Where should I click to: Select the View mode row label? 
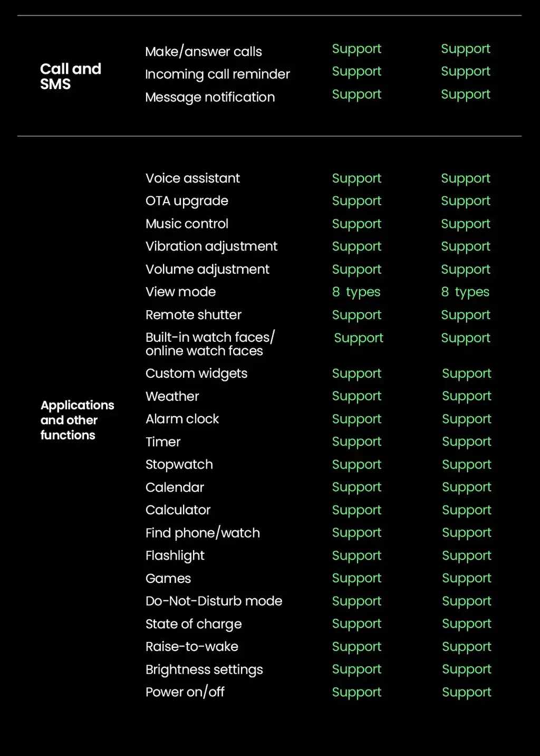coord(180,292)
